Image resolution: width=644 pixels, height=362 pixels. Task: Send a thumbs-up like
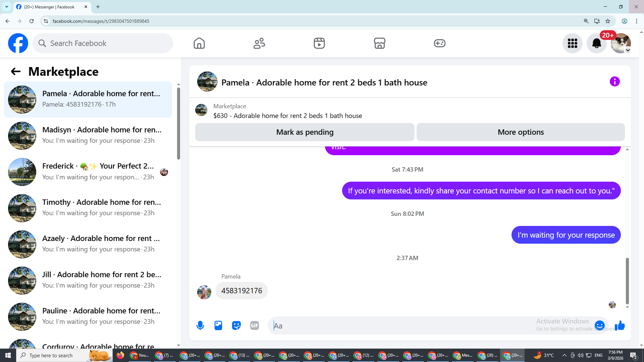(620, 325)
